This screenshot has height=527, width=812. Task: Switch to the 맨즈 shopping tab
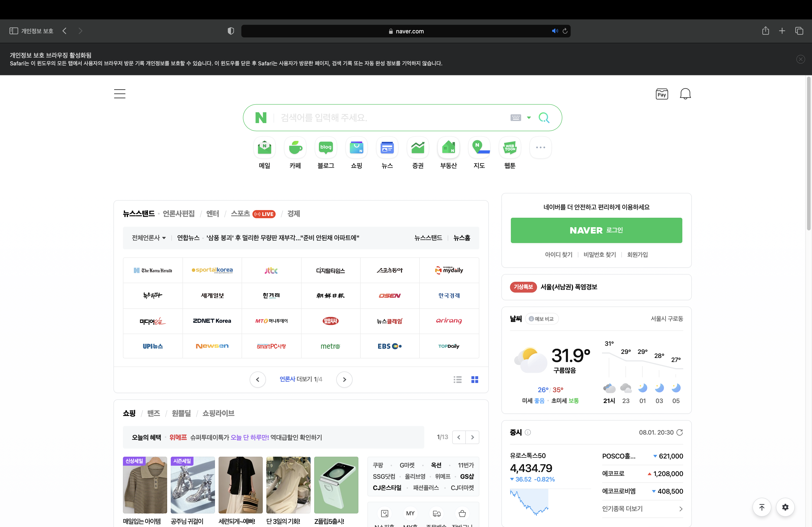click(154, 413)
